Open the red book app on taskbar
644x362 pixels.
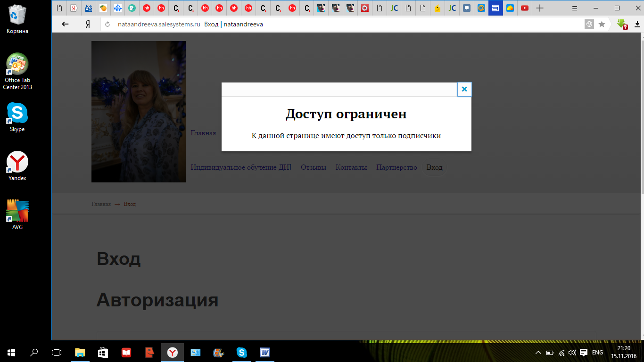click(126, 352)
